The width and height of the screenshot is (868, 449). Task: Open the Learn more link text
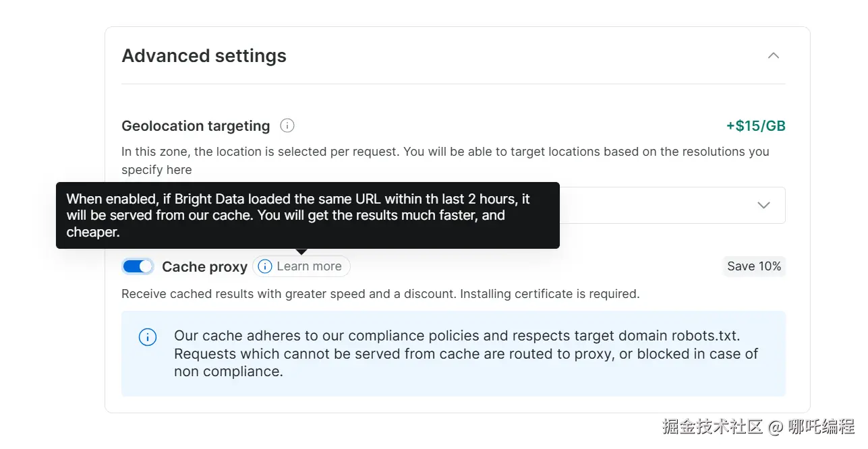[x=309, y=267]
